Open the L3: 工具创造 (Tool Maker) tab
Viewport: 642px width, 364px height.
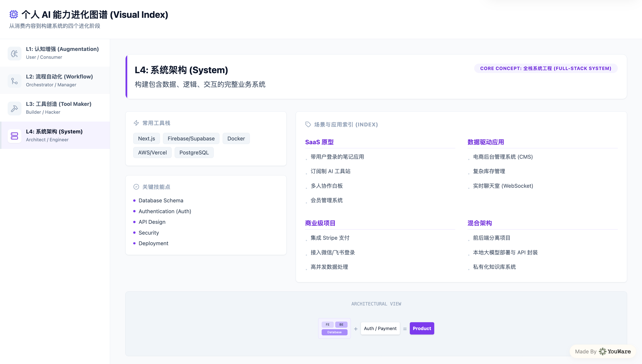[58, 108]
